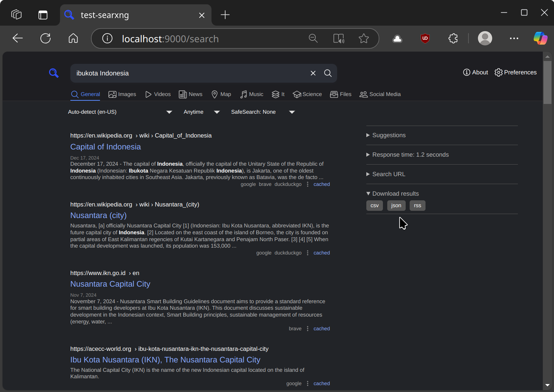
Task: Switch to the Science tab
Action: pyautogui.click(x=307, y=95)
